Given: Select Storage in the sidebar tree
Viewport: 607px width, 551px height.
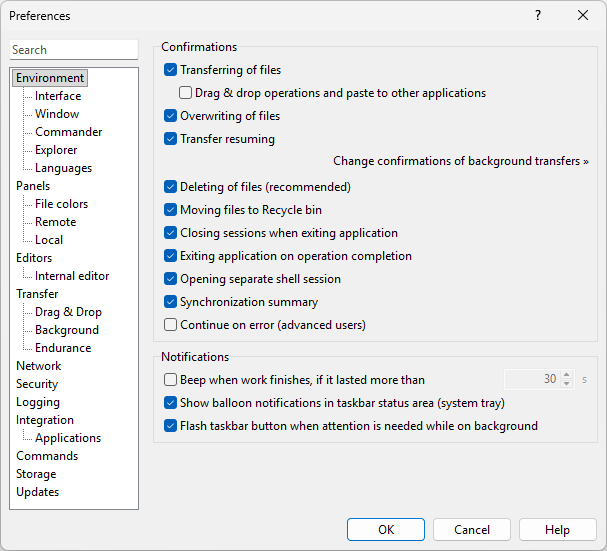Looking at the screenshot, I should (x=36, y=474).
